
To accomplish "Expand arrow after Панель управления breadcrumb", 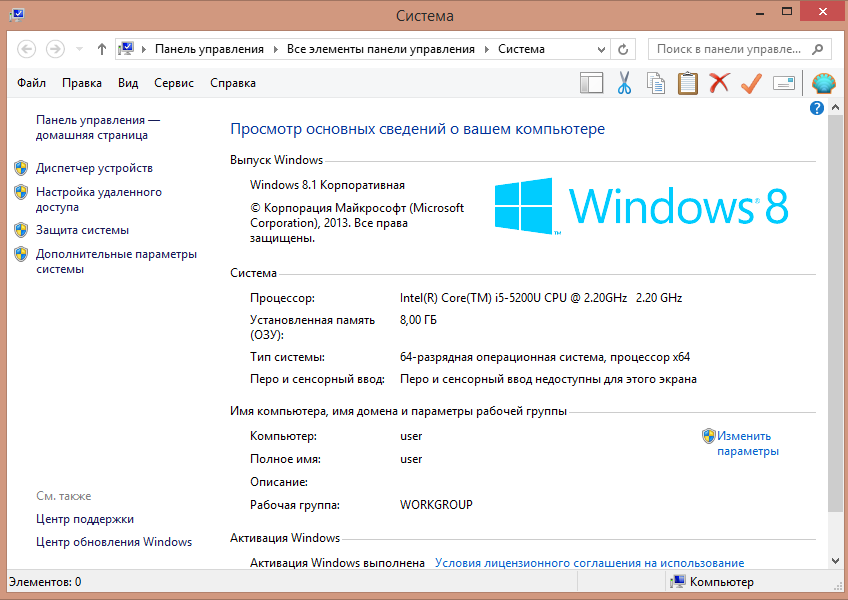I will pyautogui.click(x=275, y=49).
